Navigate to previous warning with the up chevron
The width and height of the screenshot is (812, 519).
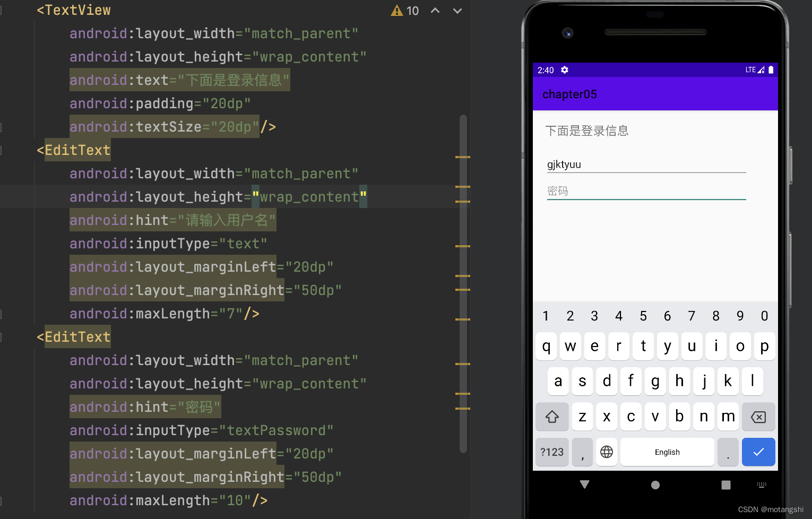pyautogui.click(x=435, y=11)
